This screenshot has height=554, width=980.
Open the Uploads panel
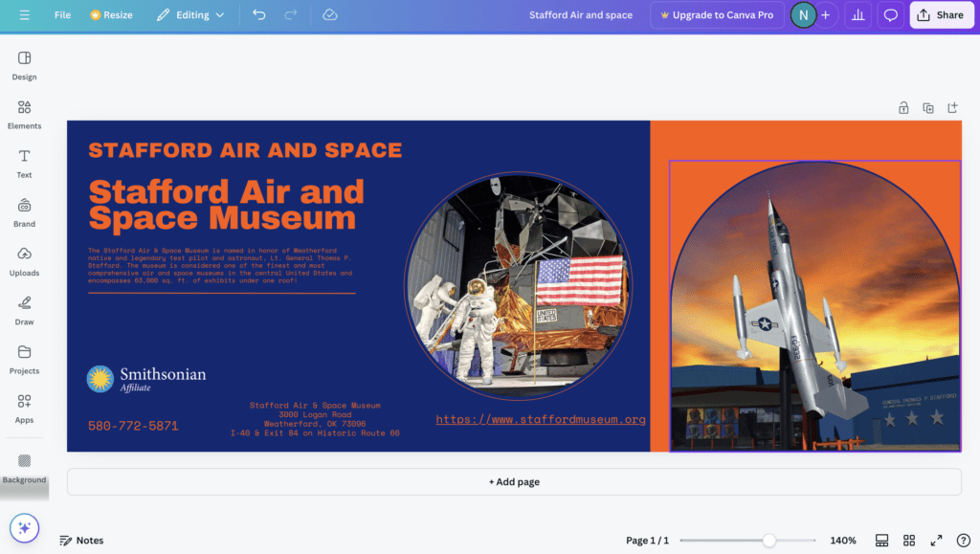[24, 262]
